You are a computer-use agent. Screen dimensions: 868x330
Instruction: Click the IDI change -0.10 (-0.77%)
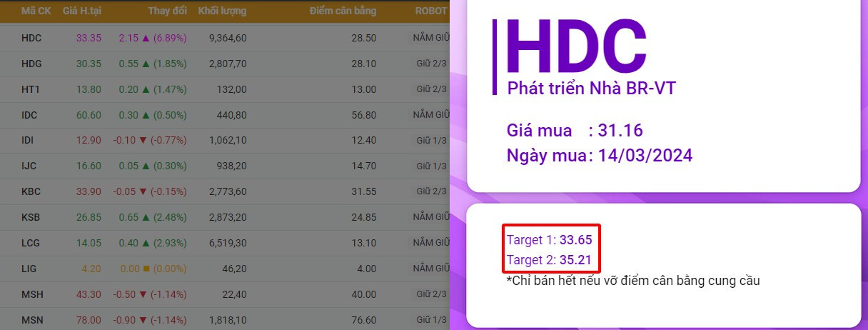click(150, 141)
